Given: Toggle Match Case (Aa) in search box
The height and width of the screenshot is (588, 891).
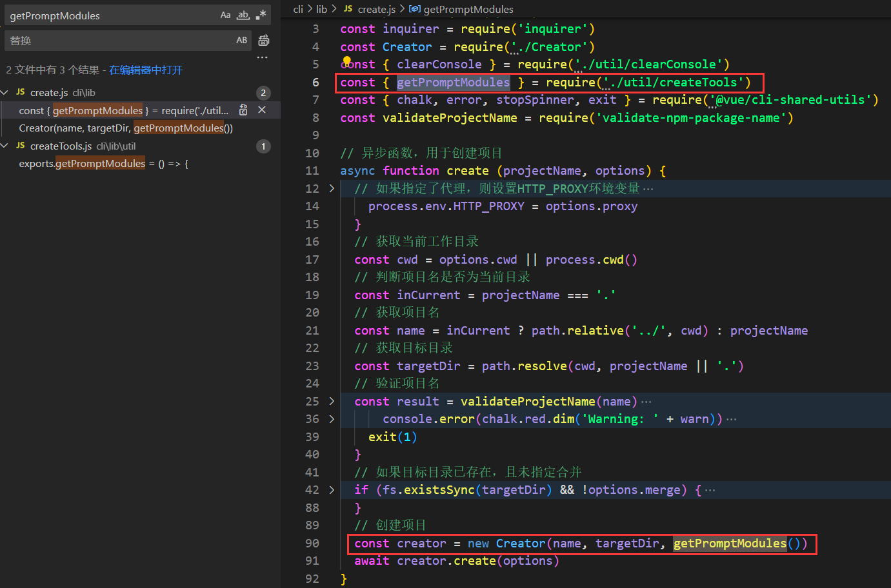Looking at the screenshot, I should coord(225,15).
